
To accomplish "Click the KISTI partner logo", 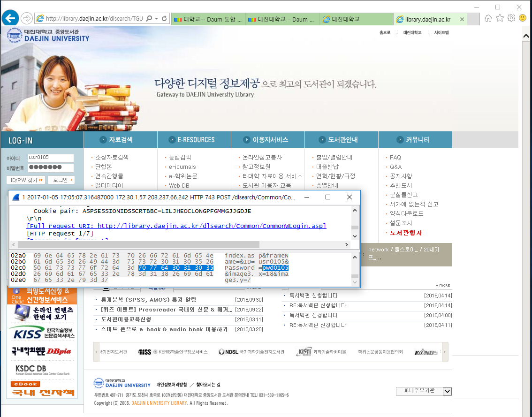I will tap(321, 352).
